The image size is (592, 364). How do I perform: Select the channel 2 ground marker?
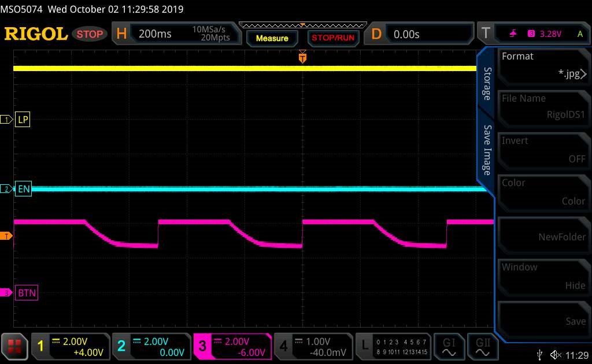coord(6,189)
